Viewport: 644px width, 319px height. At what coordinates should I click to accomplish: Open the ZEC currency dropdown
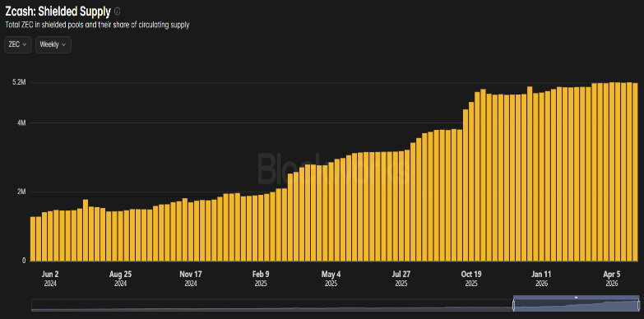pyautogui.click(x=18, y=44)
